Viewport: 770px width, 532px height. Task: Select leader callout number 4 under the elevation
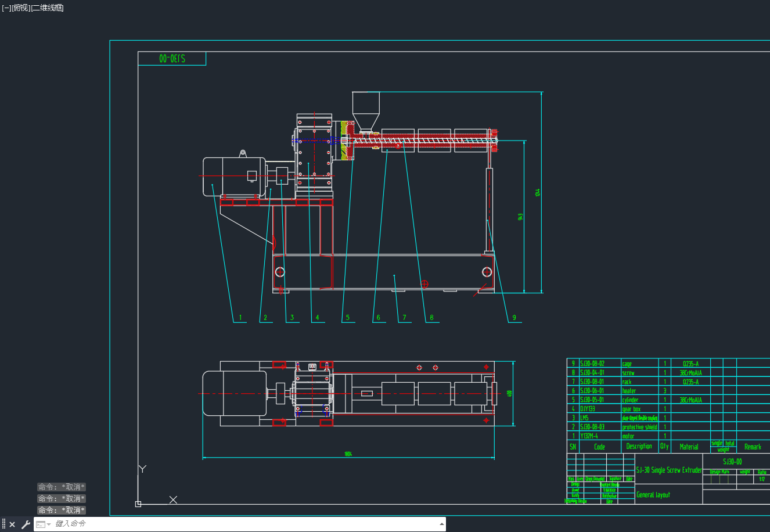click(x=318, y=318)
